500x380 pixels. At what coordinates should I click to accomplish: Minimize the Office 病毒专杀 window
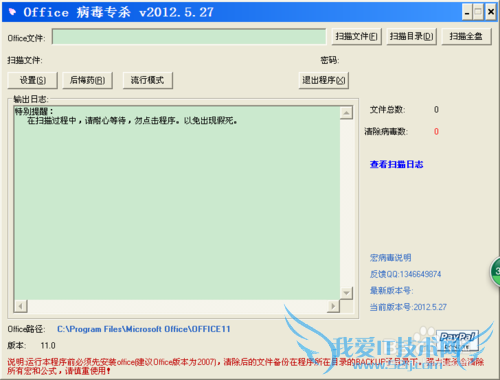tap(467, 13)
